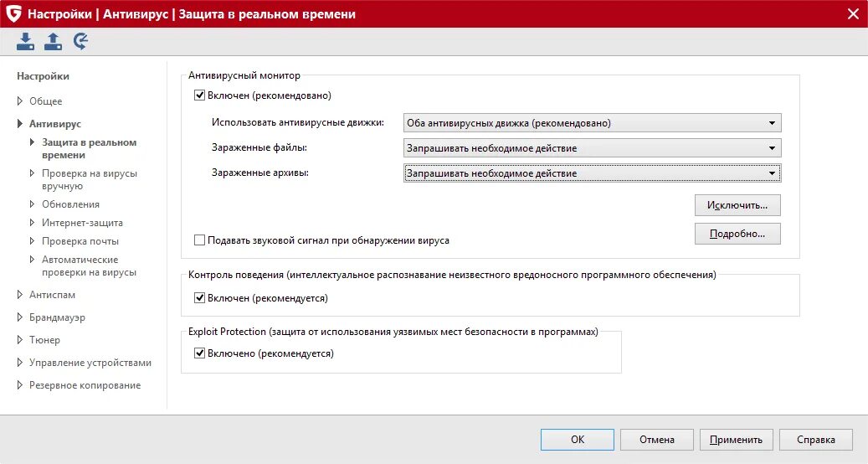This screenshot has height=464, width=868.
Task: Confirm with the OK button
Action: (x=578, y=440)
